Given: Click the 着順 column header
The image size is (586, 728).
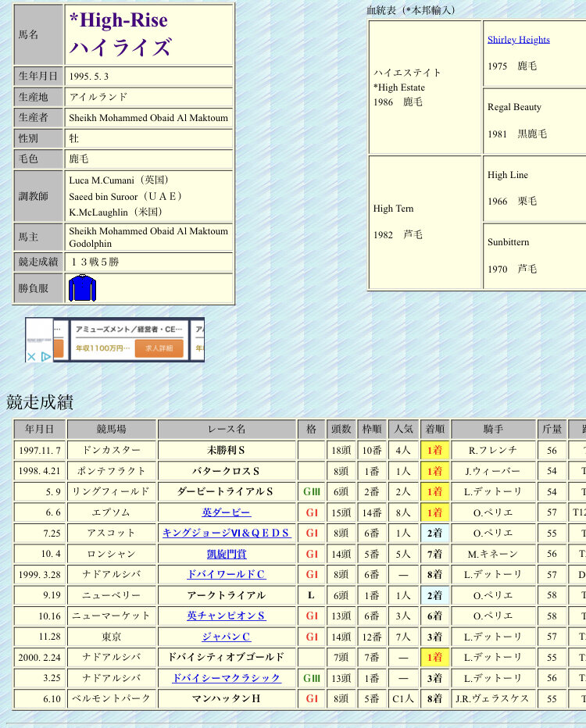Looking at the screenshot, I should pos(434,429).
